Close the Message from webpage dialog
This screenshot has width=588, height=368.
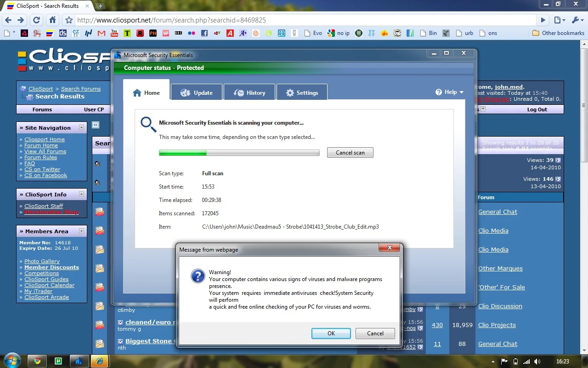(x=390, y=248)
